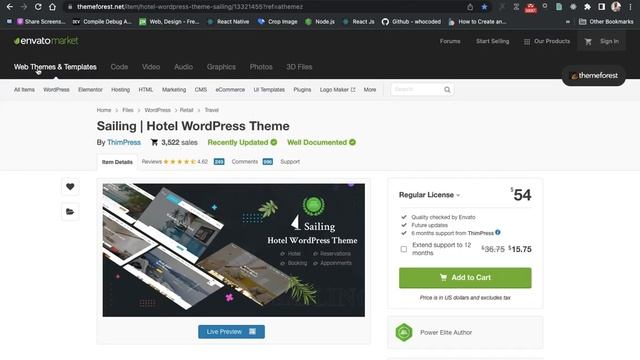Open the Item Details tab
This screenshot has width=640, height=360.
click(117, 162)
